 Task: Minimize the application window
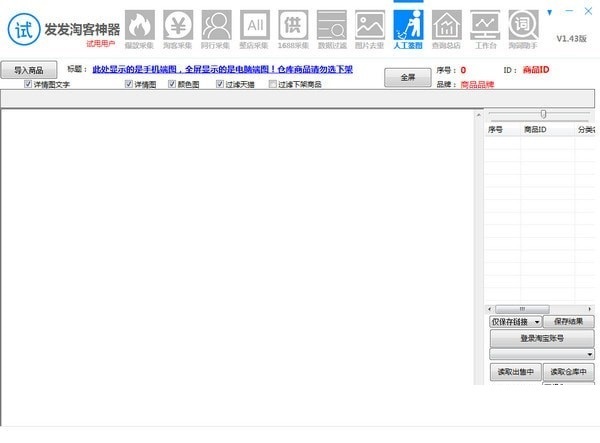tap(569, 11)
